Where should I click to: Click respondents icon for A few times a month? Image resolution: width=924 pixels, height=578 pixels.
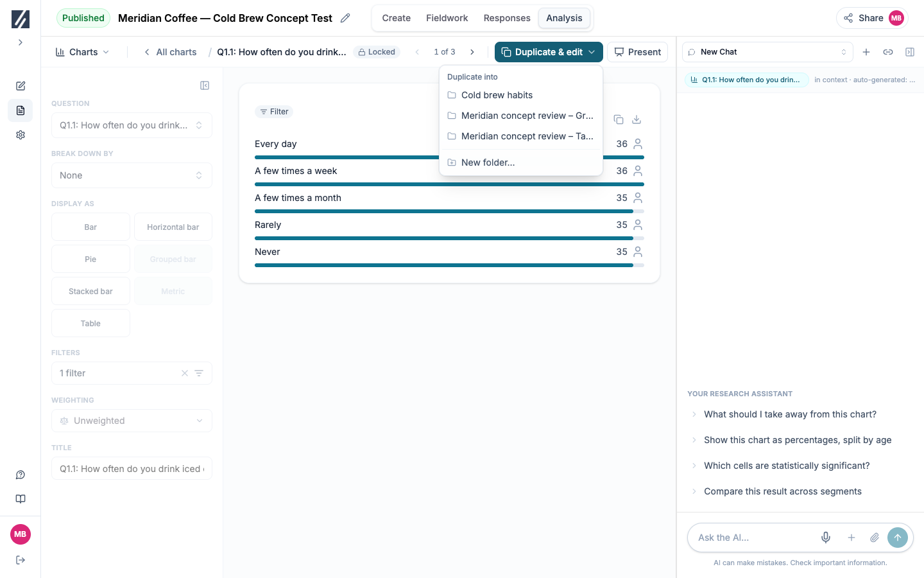pyautogui.click(x=638, y=198)
